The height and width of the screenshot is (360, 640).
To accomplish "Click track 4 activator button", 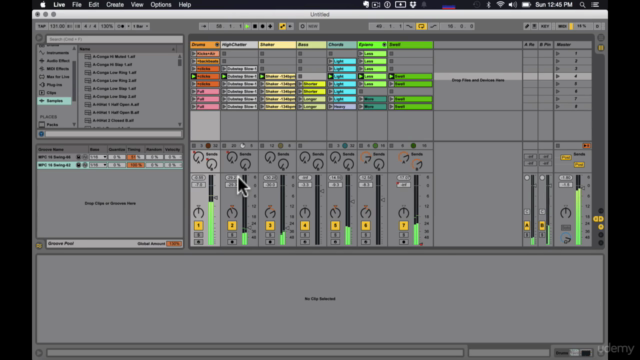I will 304,225.
